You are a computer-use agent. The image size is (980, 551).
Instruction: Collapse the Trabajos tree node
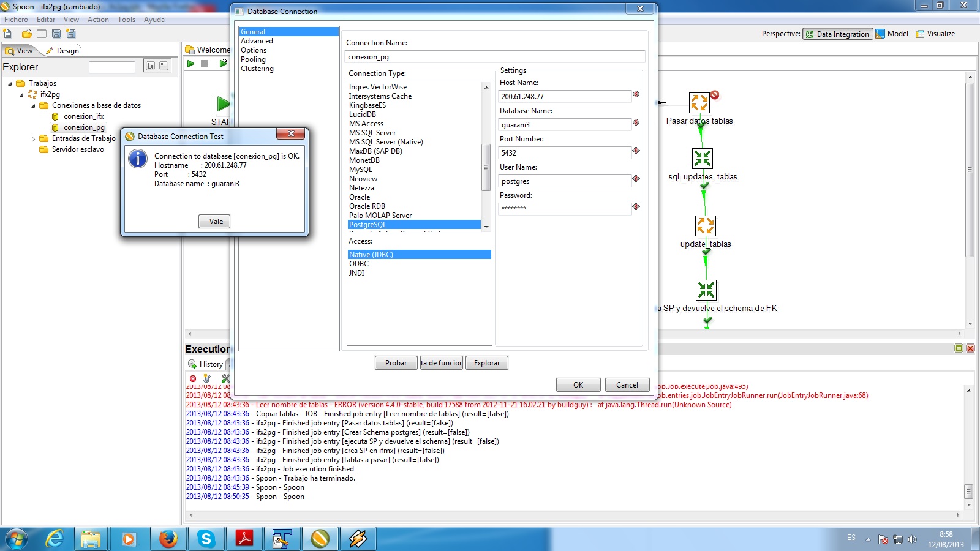pos(10,83)
